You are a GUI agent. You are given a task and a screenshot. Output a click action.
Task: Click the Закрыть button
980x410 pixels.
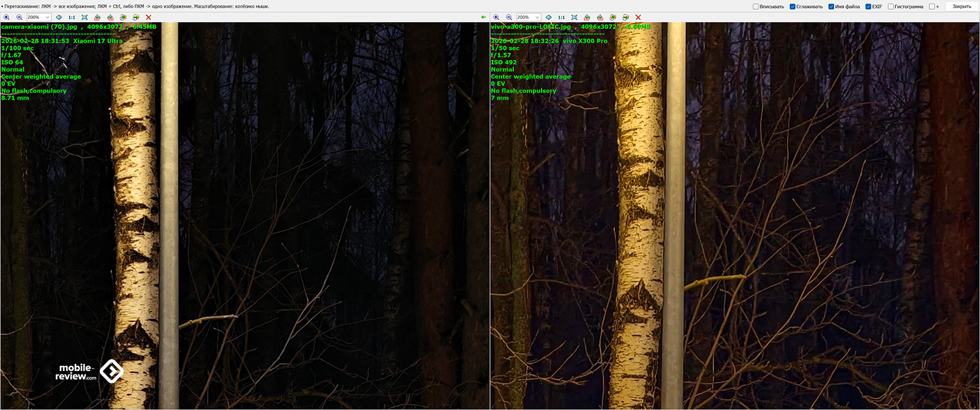coord(962,7)
